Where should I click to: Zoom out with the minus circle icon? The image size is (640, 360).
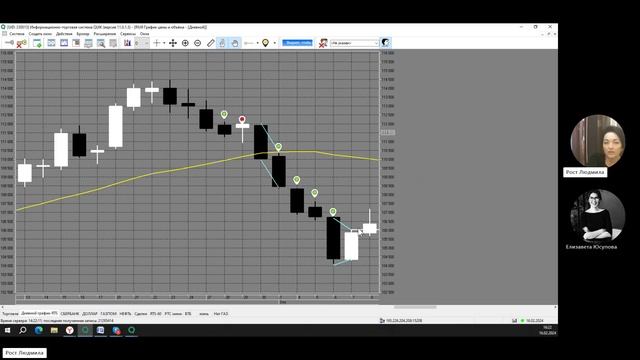(198, 43)
